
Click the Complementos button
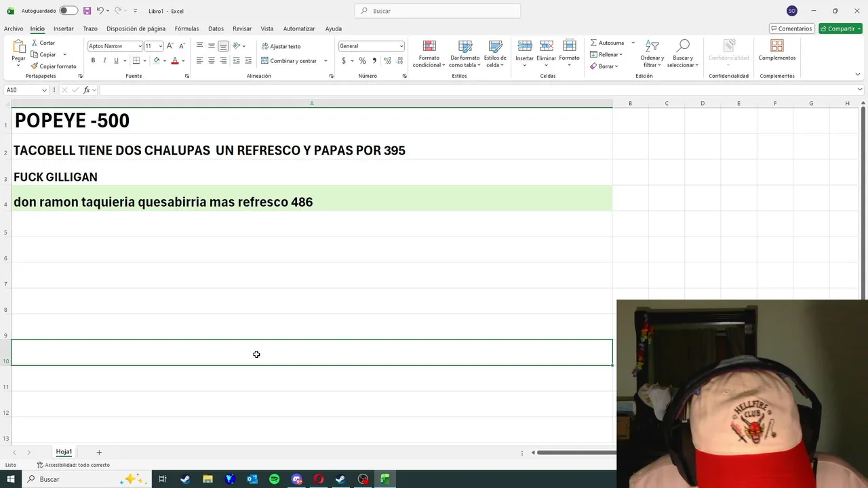pos(777,50)
